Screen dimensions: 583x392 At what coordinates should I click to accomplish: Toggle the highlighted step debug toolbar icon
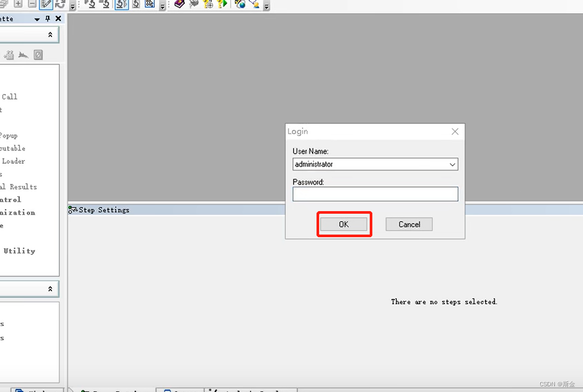tap(122, 4)
